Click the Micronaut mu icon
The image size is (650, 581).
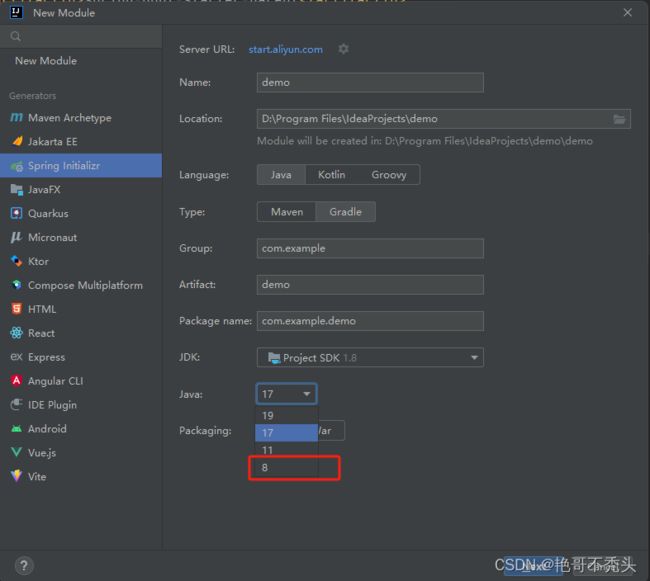coord(16,237)
